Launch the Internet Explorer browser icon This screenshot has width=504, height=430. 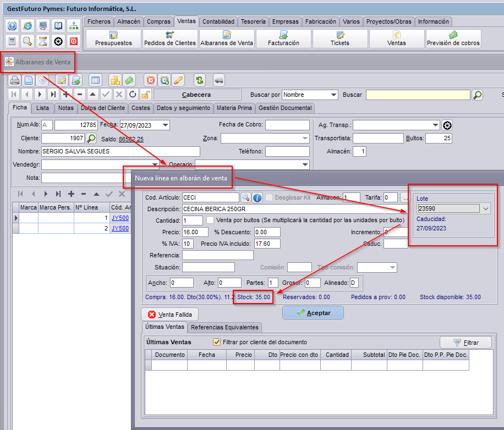pos(28,26)
